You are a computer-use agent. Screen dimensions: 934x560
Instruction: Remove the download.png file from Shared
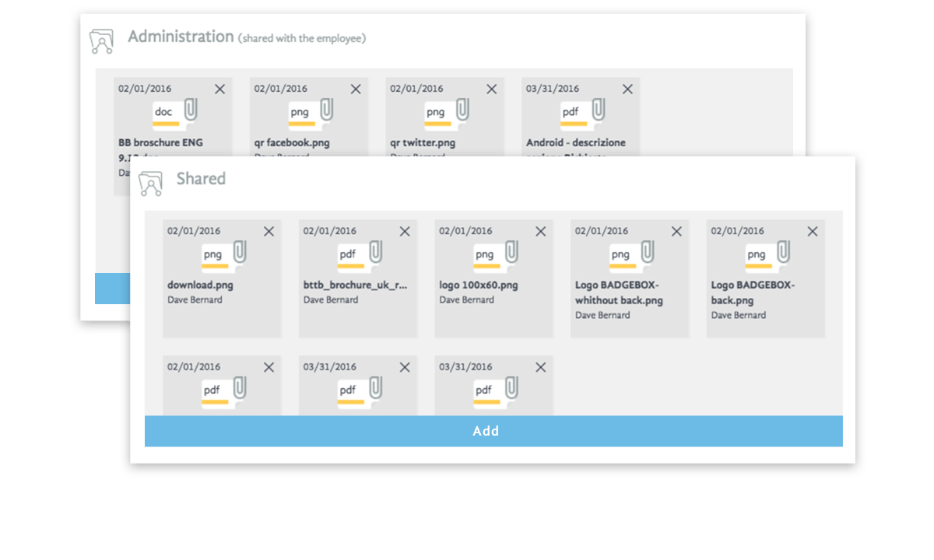pyautogui.click(x=270, y=231)
